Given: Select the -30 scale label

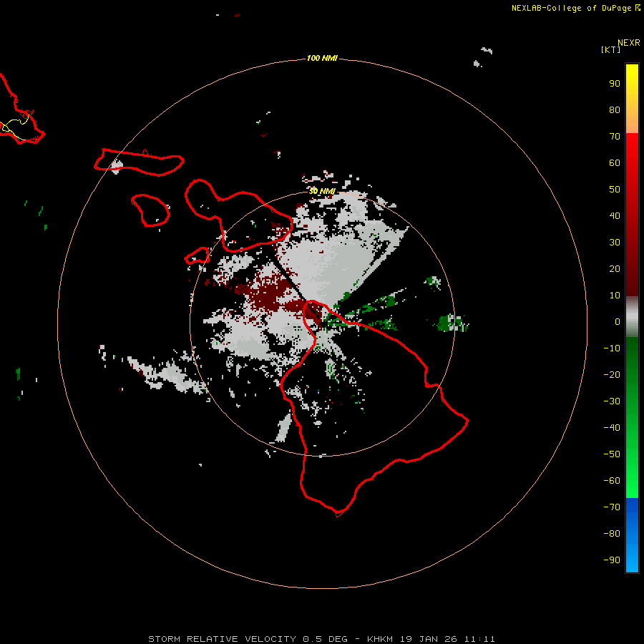Looking at the screenshot, I should (612, 401).
